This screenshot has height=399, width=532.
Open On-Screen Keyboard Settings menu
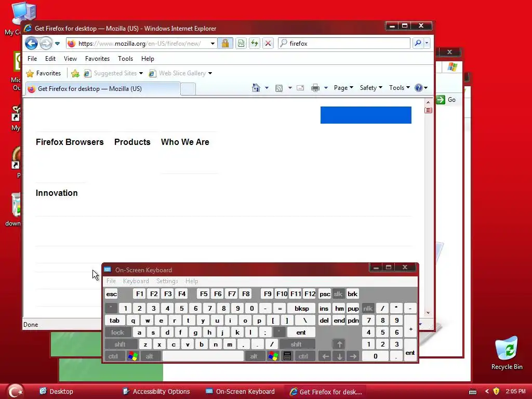click(167, 281)
